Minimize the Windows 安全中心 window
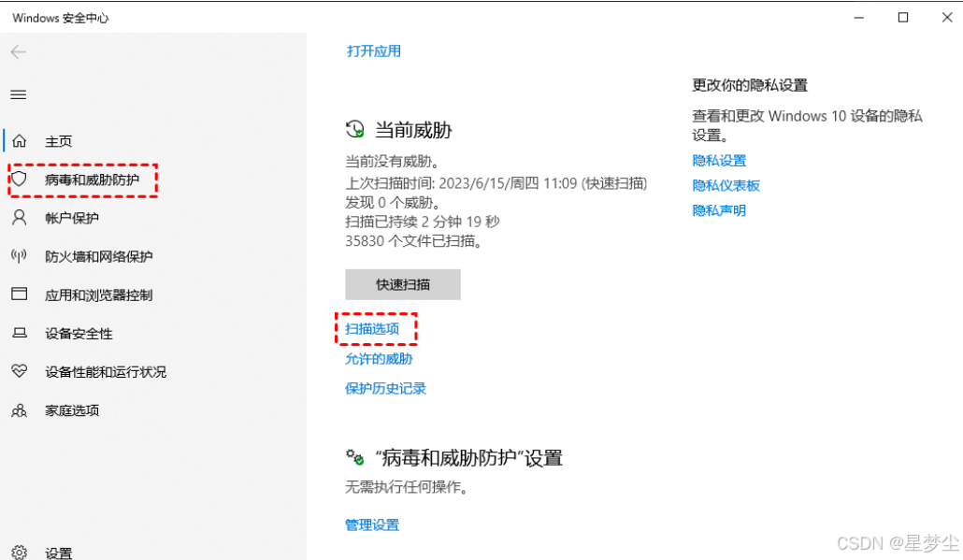 click(x=859, y=18)
